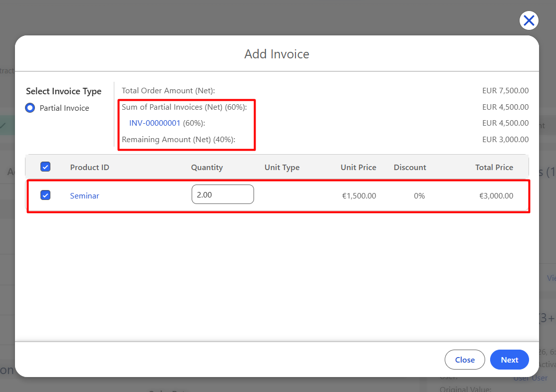Click the €3,000.00 total price cell
556x392 pixels.
tap(496, 196)
